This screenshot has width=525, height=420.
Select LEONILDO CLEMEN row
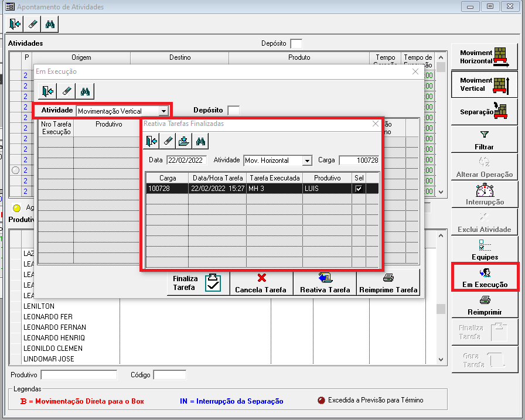pyautogui.click(x=71, y=349)
